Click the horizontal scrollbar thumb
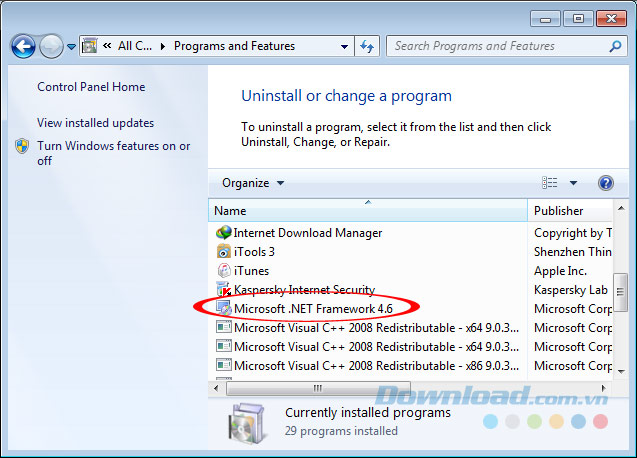 (318, 389)
